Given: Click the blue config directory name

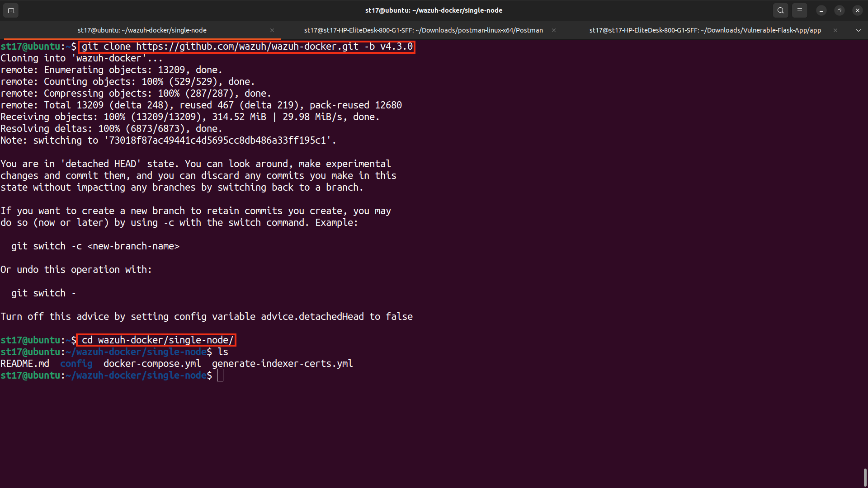Looking at the screenshot, I should [x=76, y=363].
